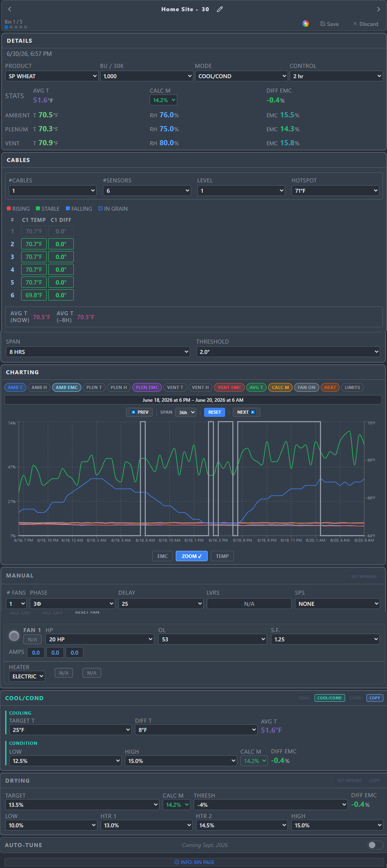Open the MODE dropdown showing COOL/COND
The height and width of the screenshot is (868, 387).
click(x=242, y=76)
